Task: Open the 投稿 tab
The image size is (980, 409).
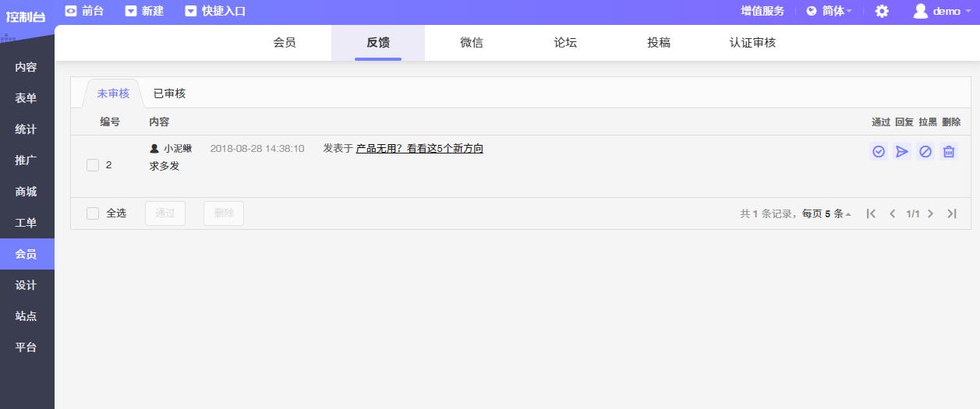Action: pyautogui.click(x=659, y=43)
